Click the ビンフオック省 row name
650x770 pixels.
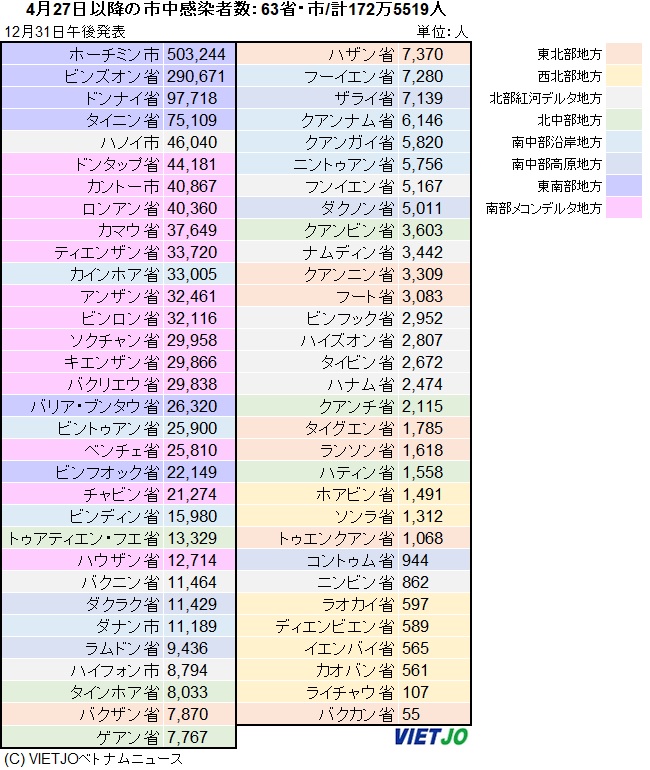pos(107,472)
